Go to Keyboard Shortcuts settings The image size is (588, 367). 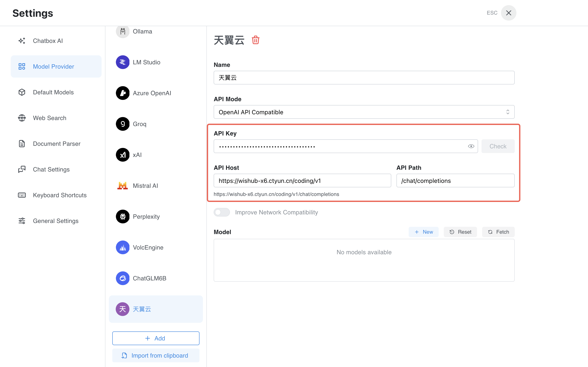click(x=60, y=195)
